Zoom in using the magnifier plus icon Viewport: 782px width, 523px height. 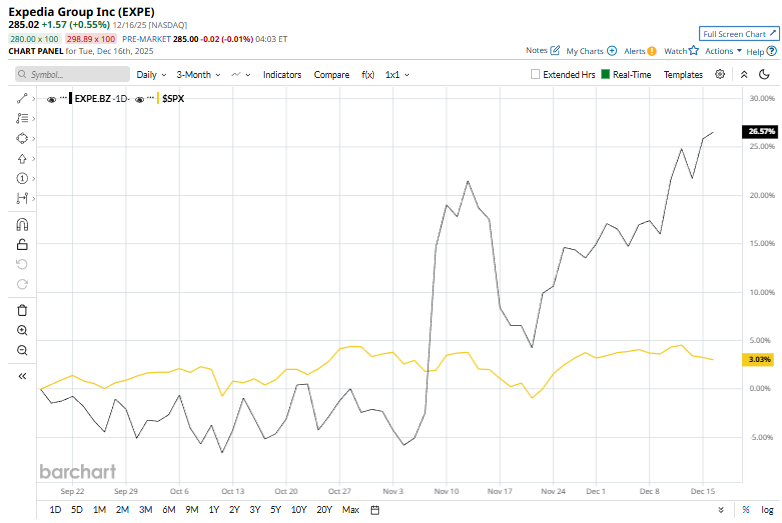click(x=22, y=330)
